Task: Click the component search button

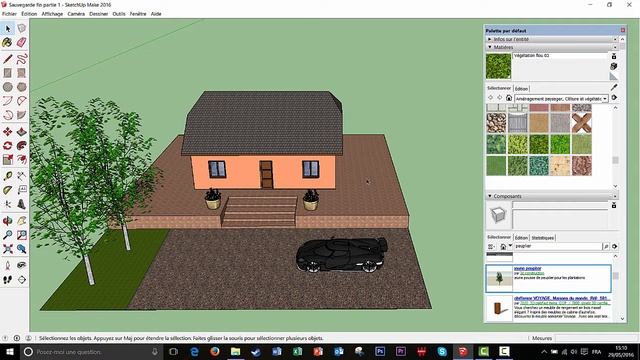Action: (606, 247)
